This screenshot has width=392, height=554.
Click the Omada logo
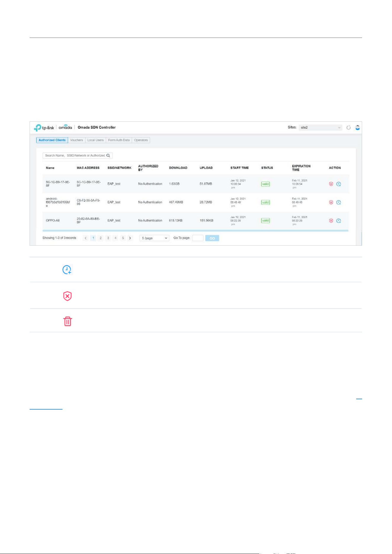pos(65,127)
